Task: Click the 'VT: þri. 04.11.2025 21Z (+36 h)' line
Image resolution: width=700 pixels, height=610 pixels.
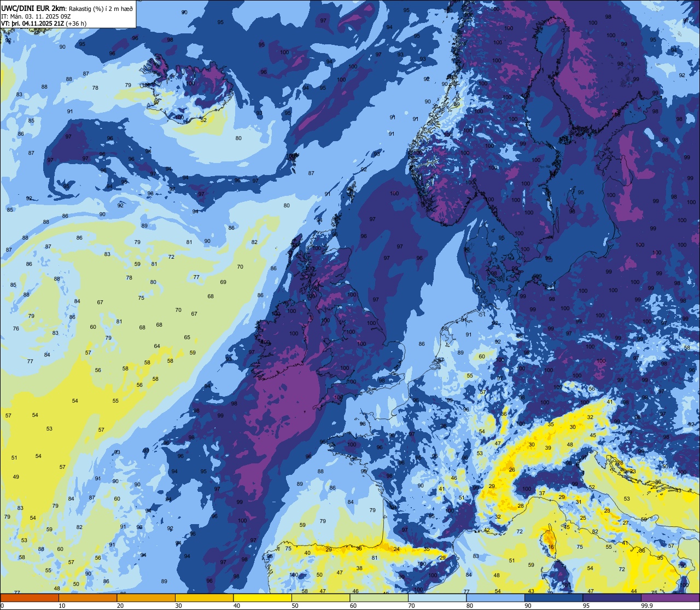Action: tap(44, 24)
